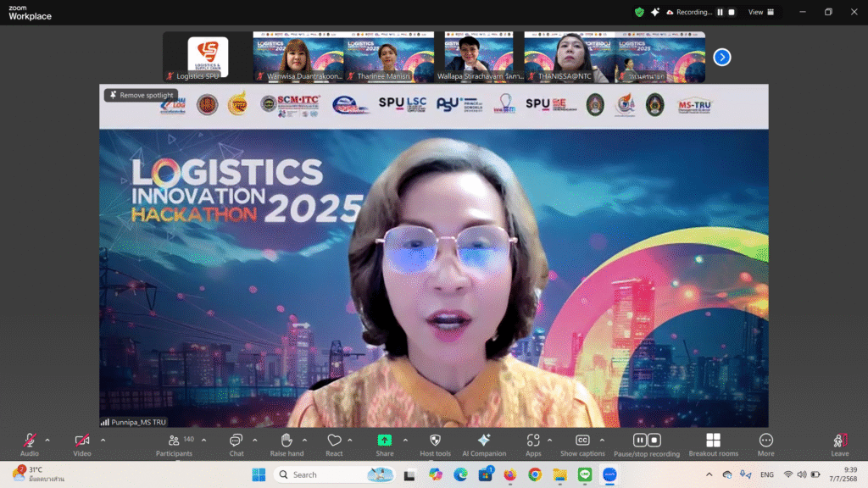
Task: Unmute the microphone with the Audio button
Action: point(30,444)
